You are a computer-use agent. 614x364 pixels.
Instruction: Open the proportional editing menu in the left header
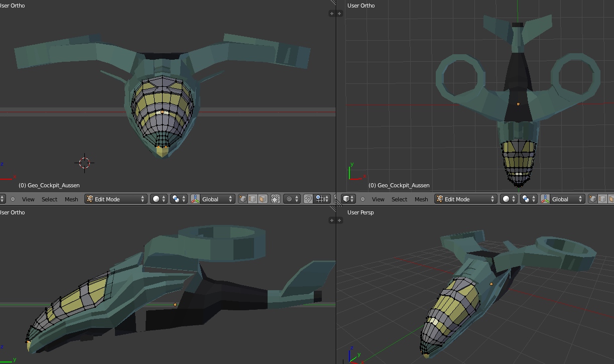(292, 199)
